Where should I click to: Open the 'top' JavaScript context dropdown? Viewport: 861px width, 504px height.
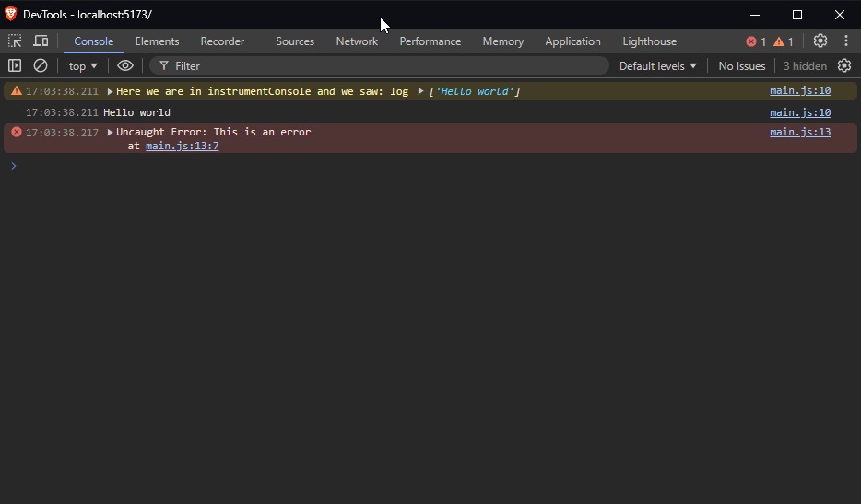coord(83,66)
